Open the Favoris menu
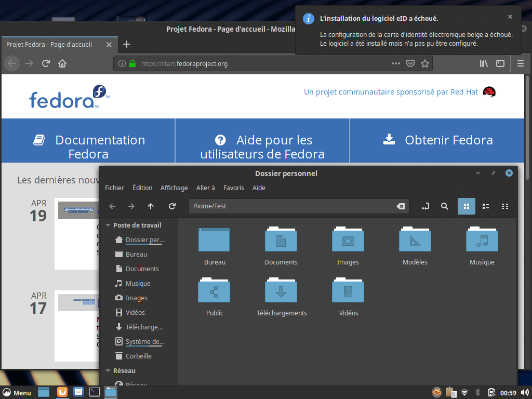532x399 pixels. click(x=234, y=188)
